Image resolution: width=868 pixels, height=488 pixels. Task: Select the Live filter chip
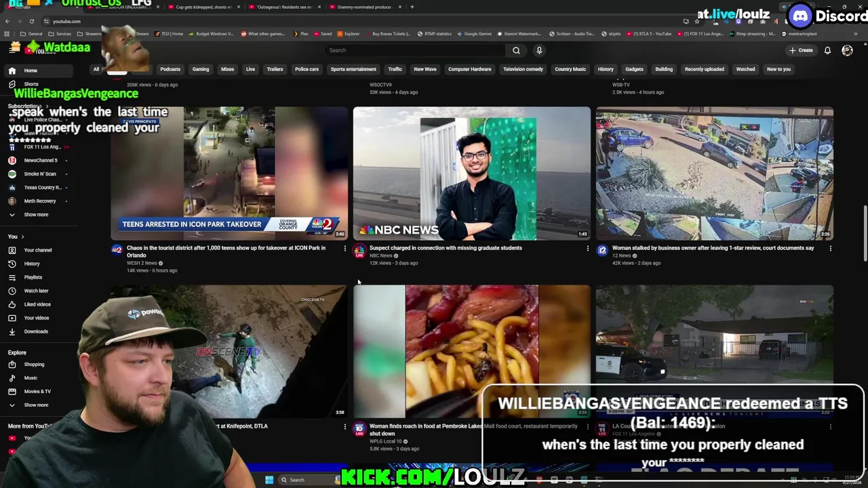pyautogui.click(x=250, y=69)
